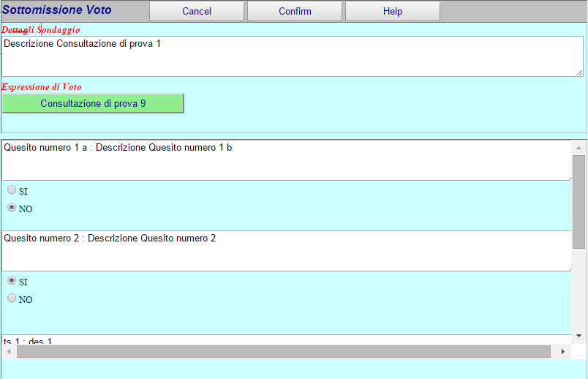Click the partially visible ts 1 des 1 field
This screenshot has height=379, width=588.
point(285,340)
